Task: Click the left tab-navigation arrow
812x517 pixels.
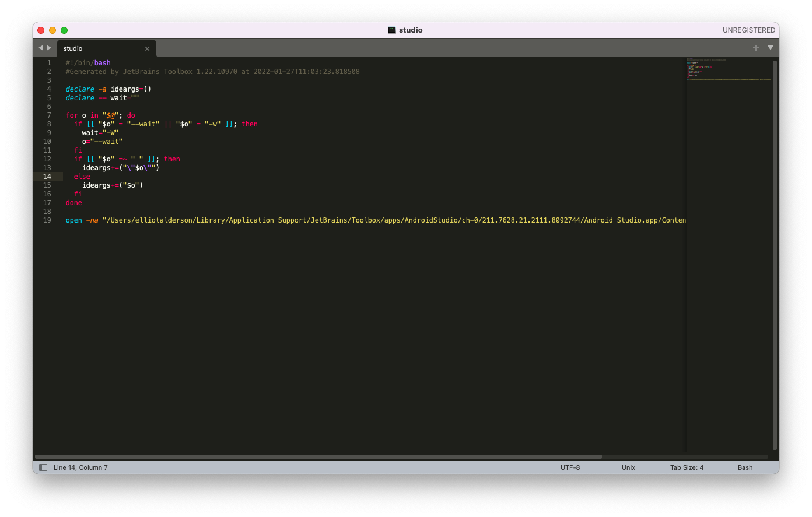Action: coord(40,48)
